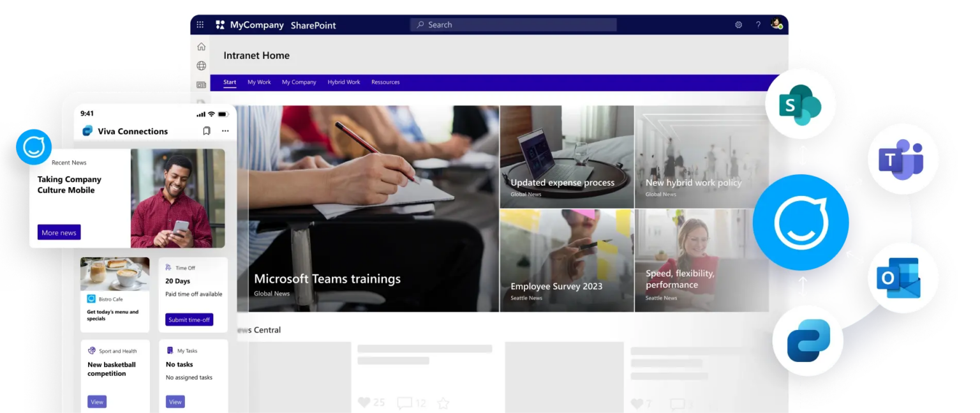The height and width of the screenshot is (413, 980).
Task: Open the Microsoft 365 app launcher waffle icon
Action: click(x=200, y=24)
